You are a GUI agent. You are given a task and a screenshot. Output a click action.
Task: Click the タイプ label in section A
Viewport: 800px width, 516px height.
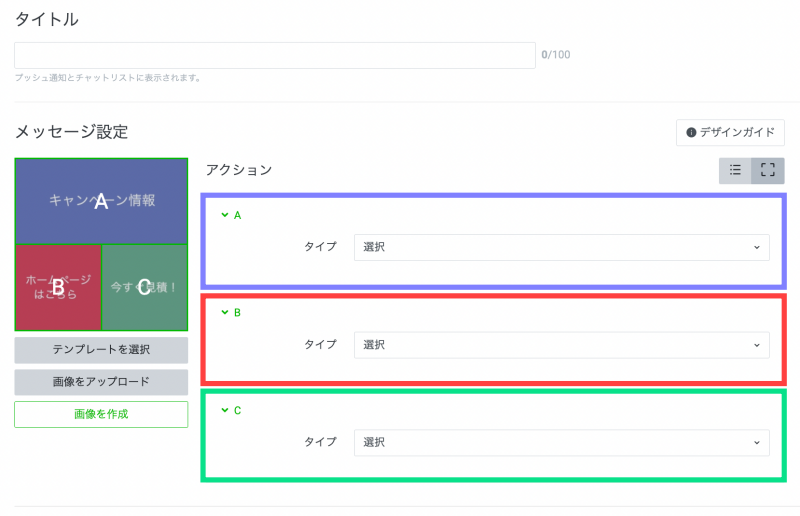[x=320, y=247]
